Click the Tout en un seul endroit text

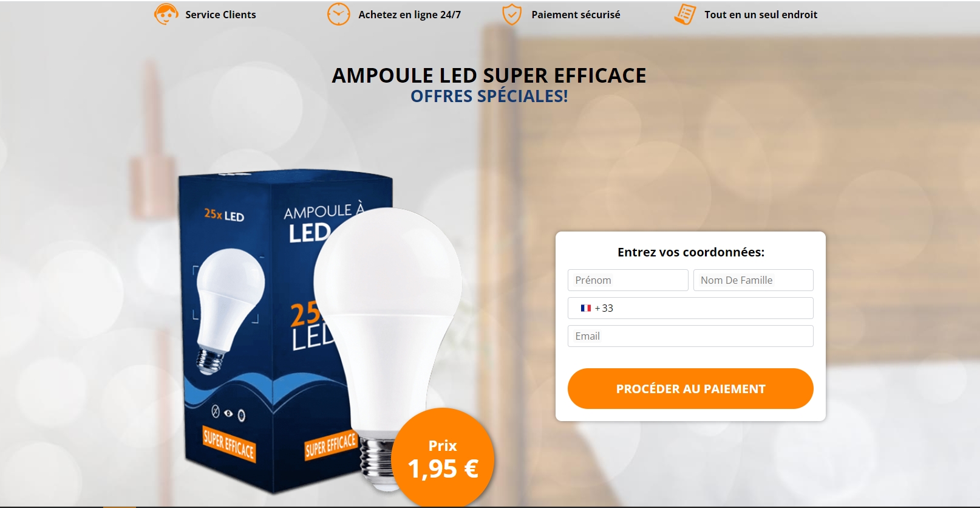click(x=761, y=15)
